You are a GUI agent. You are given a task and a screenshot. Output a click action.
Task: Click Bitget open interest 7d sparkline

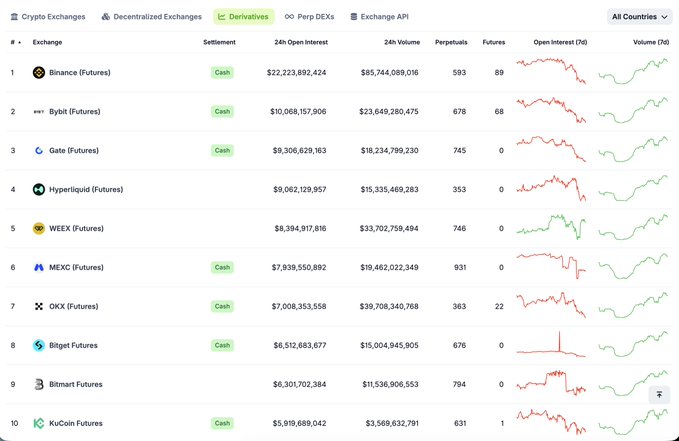pos(551,345)
